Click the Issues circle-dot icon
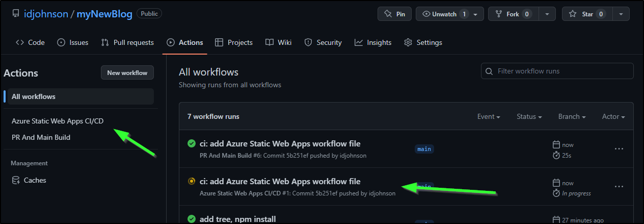 click(x=61, y=42)
